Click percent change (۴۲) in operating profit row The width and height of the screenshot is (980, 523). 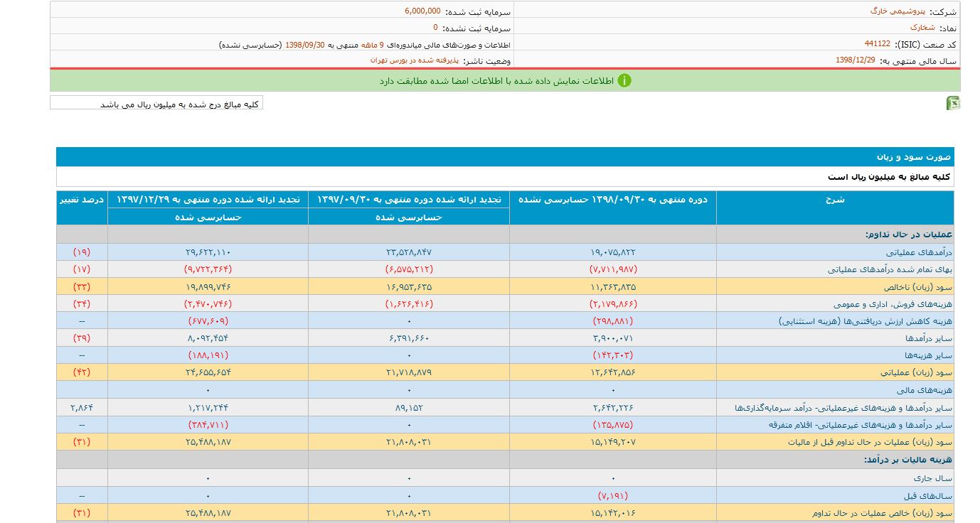click(x=82, y=373)
